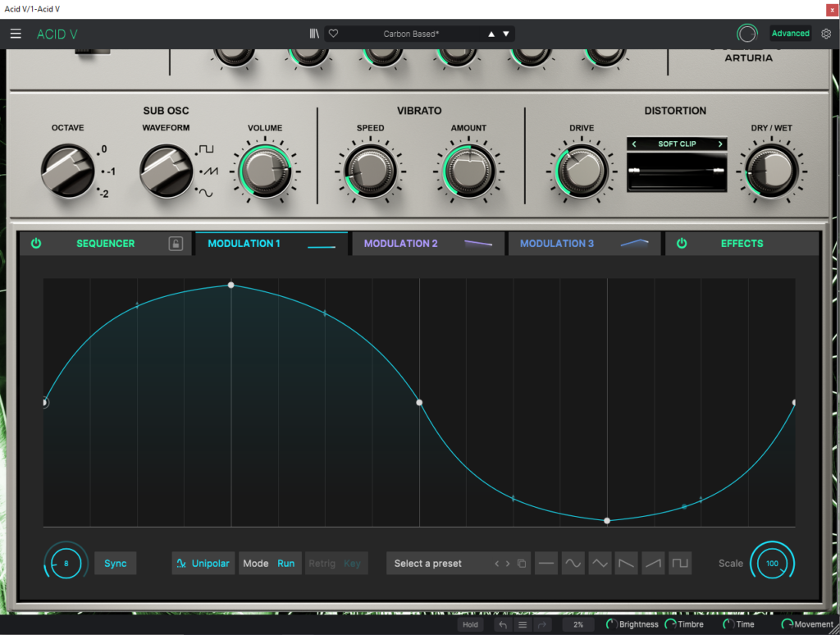840x635 pixels.
Task: Click the undo arrow in status bar
Action: [503, 624]
